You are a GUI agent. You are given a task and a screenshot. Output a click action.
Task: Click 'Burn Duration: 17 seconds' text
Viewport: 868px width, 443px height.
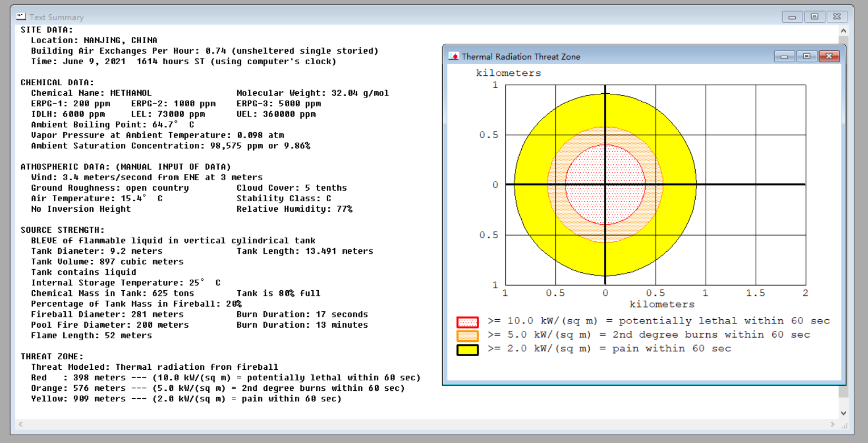[x=303, y=314]
